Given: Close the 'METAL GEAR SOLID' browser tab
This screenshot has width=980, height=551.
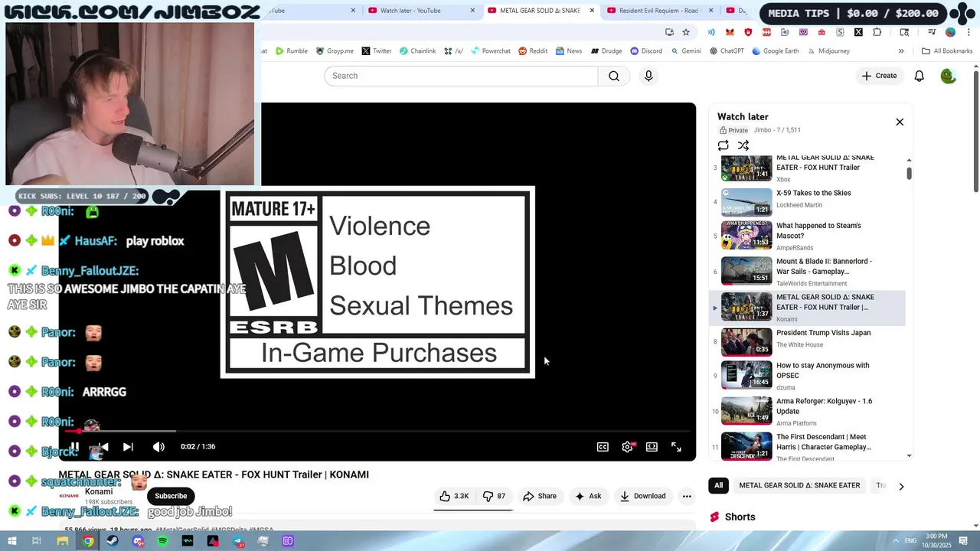Looking at the screenshot, I should coord(592,11).
